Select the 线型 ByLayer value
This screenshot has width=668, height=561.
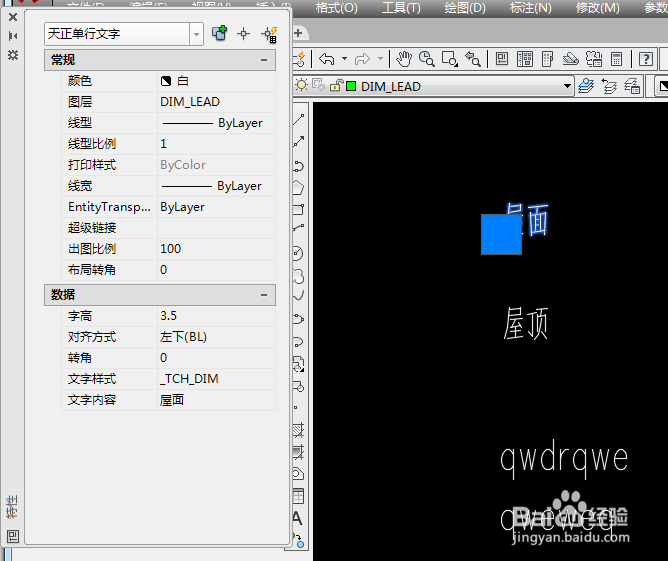tap(216, 123)
